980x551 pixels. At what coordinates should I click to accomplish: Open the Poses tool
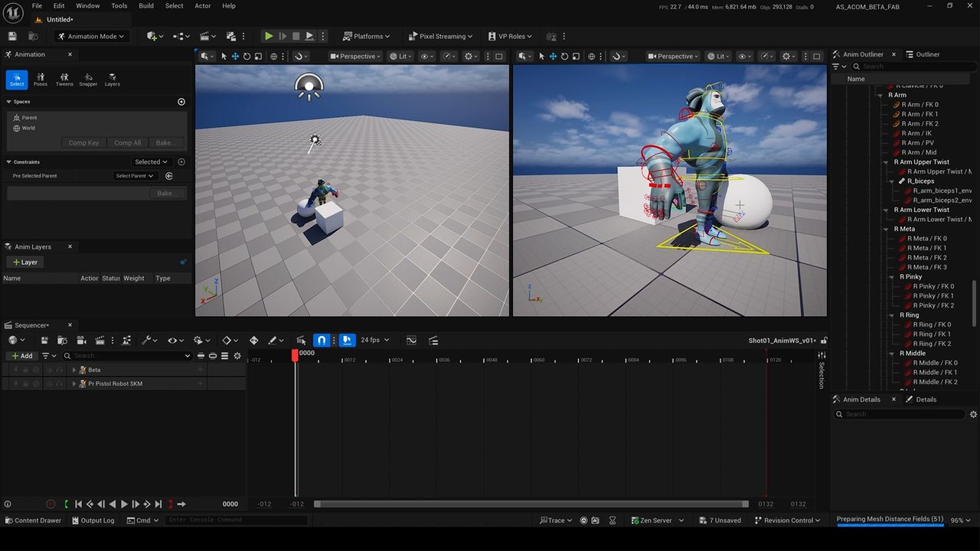(x=41, y=79)
